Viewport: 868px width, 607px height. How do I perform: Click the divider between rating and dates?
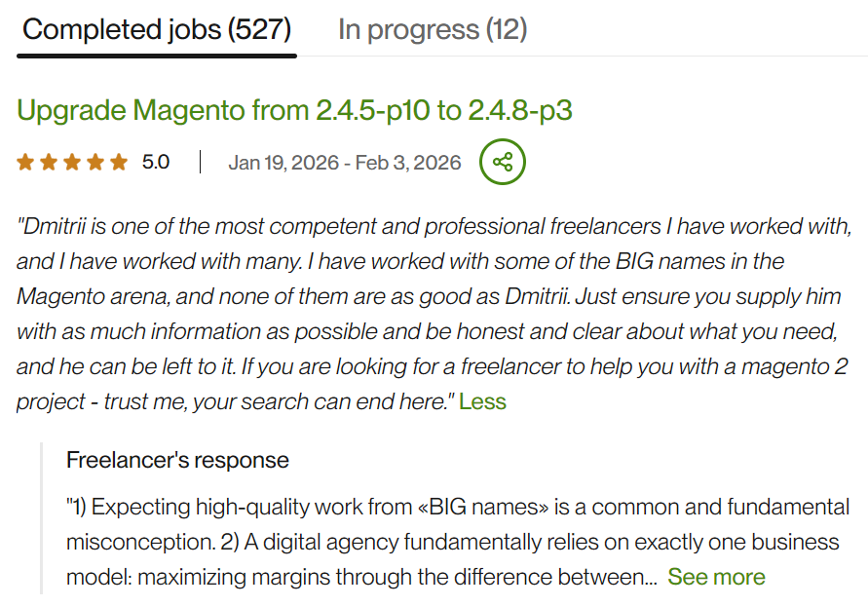click(x=200, y=162)
